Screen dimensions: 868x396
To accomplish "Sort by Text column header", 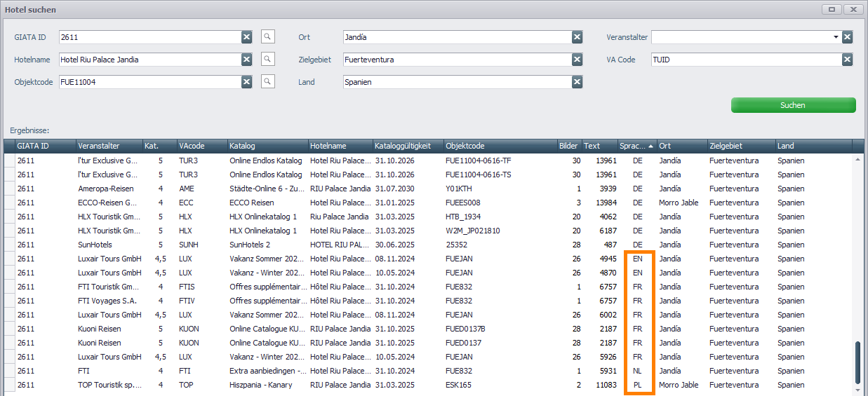I will (x=599, y=146).
